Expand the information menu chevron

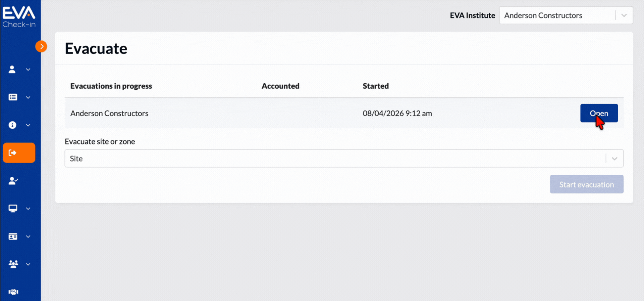28,125
